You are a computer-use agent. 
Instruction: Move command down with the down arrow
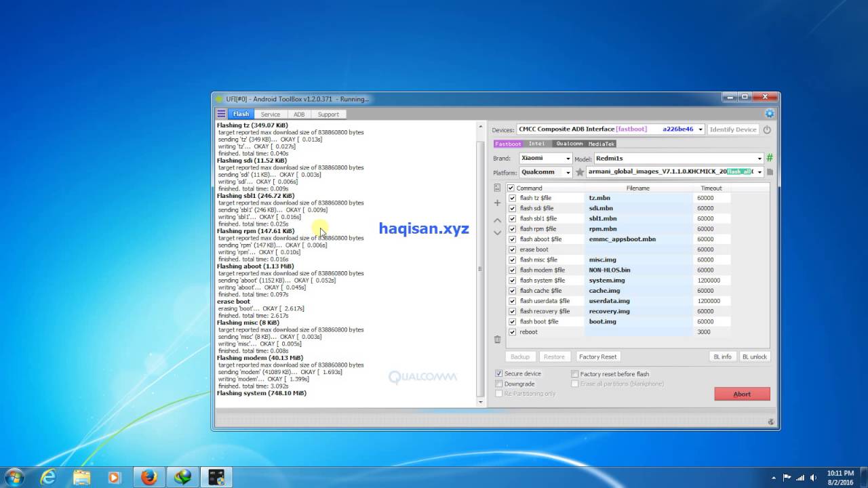click(x=497, y=232)
